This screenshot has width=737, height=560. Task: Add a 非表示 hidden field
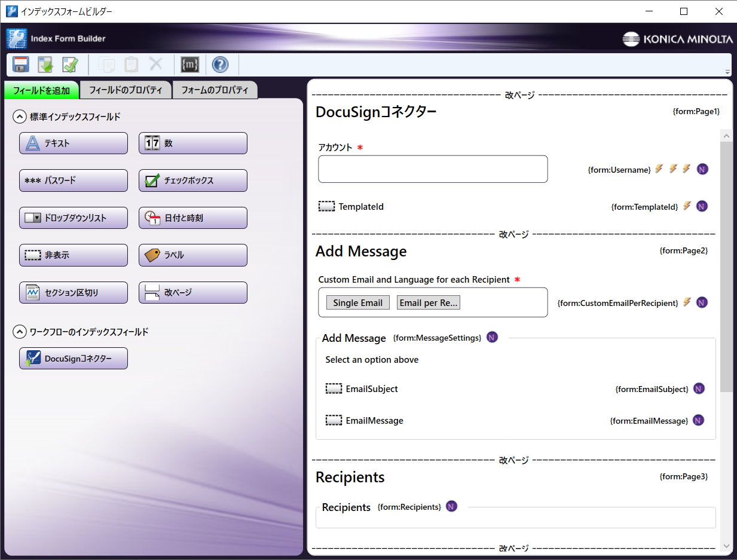point(74,255)
